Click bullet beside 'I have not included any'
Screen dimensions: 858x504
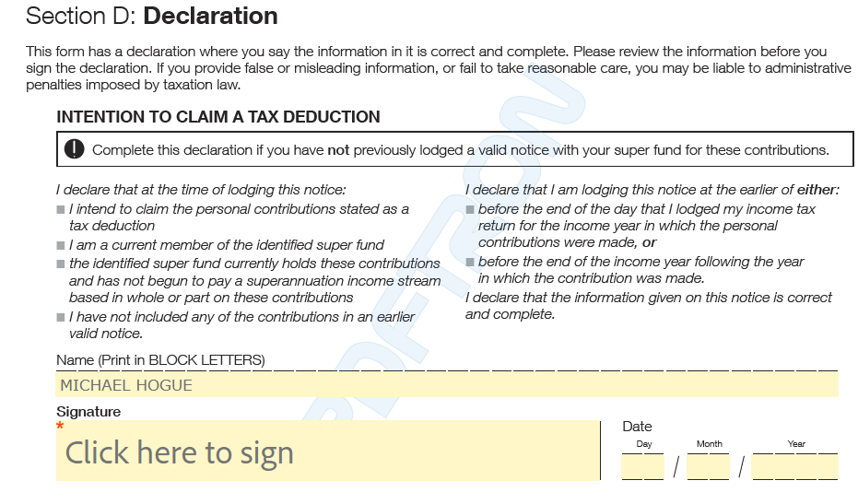[61, 317]
